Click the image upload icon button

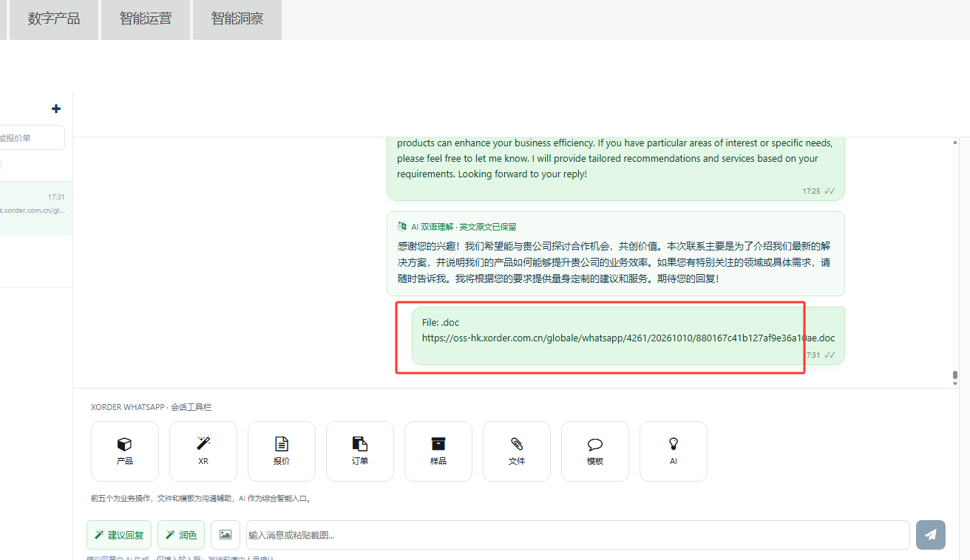point(225,535)
